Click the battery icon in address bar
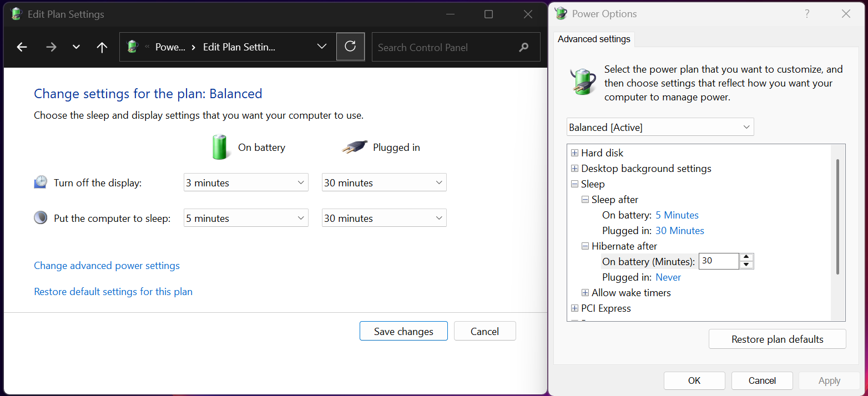 click(132, 47)
